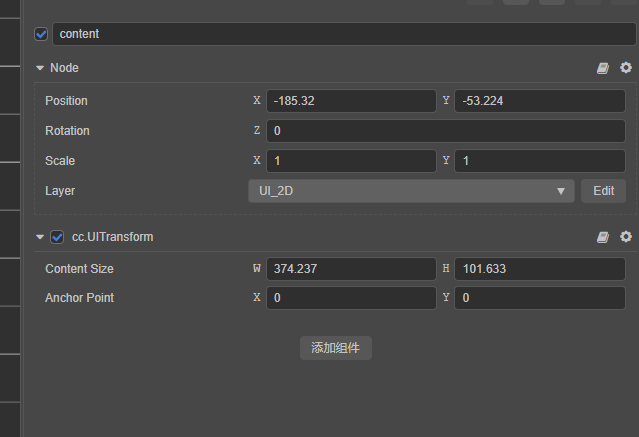Click the Rotation property label
This screenshot has height=437, width=639.
click(67, 131)
